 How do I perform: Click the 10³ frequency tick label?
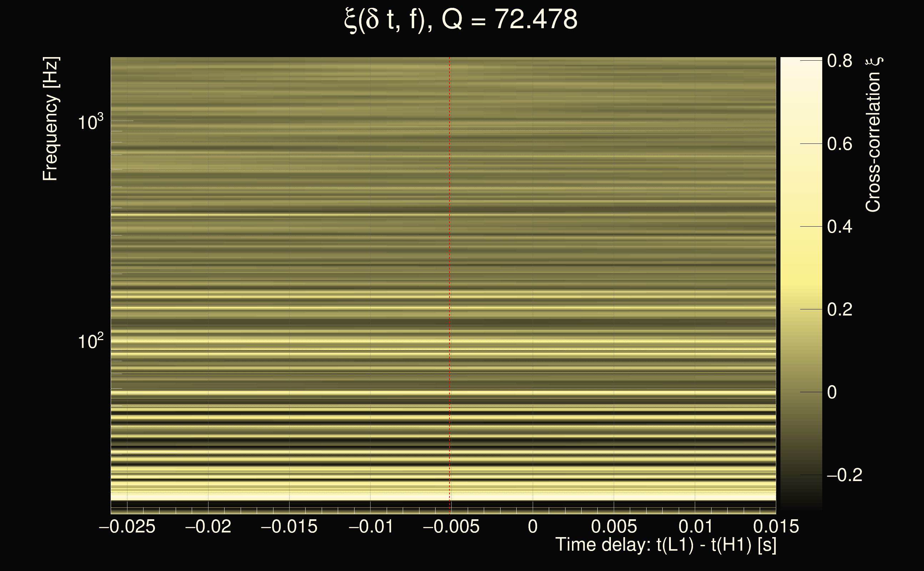point(90,122)
